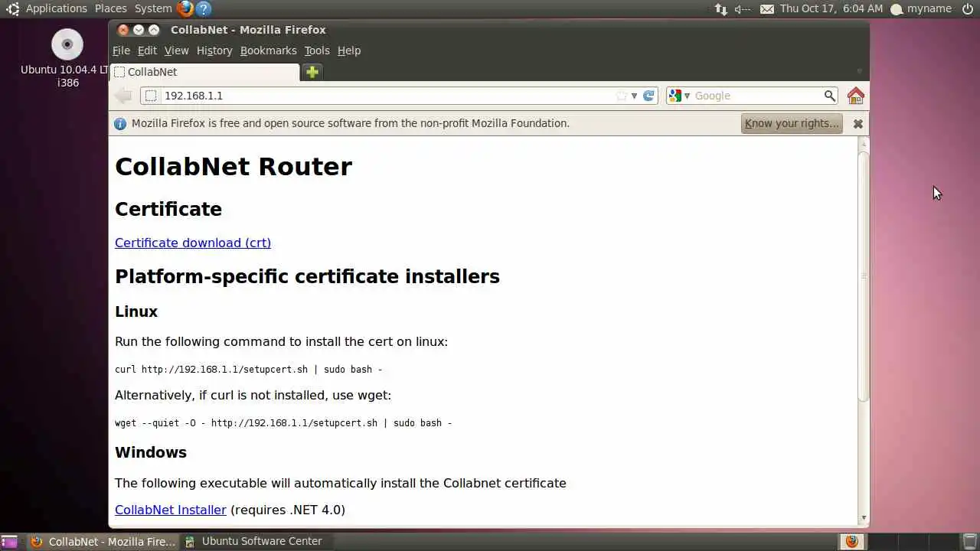
Task: Open the Edit menu in Firefox
Action: pyautogui.click(x=147, y=51)
